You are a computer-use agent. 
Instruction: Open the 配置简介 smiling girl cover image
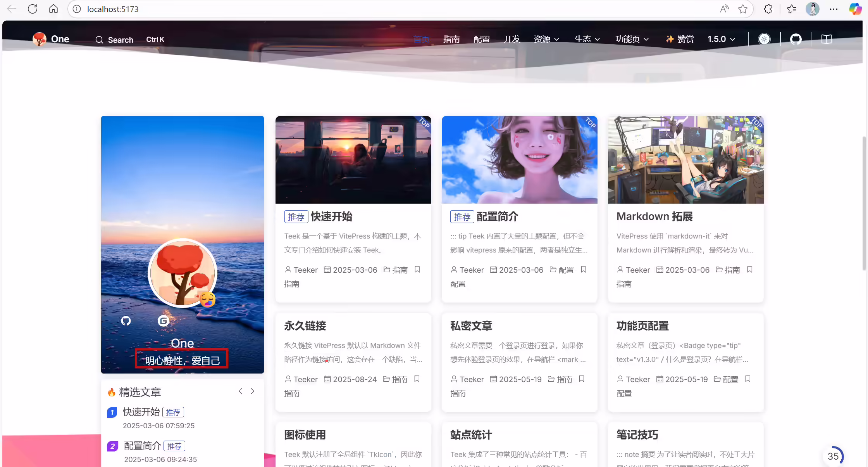click(x=520, y=160)
